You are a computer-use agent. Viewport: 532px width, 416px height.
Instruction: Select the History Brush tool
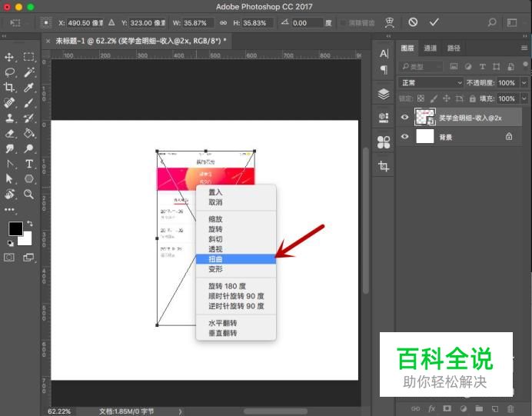(x=29, y=118)
